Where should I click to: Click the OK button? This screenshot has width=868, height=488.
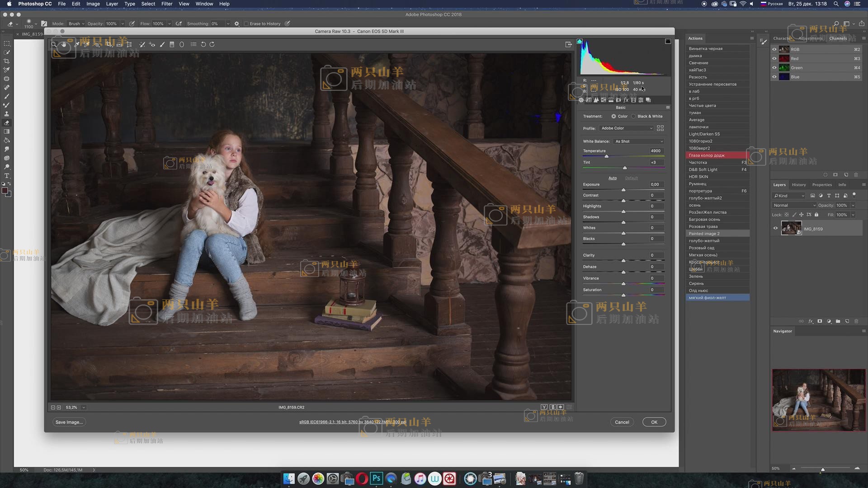pos(654,422)
